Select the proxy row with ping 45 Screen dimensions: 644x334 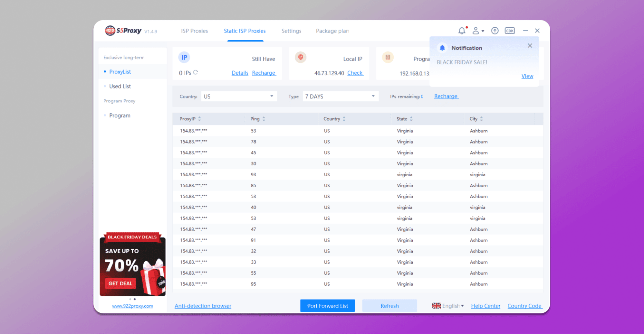pos(358,153)
